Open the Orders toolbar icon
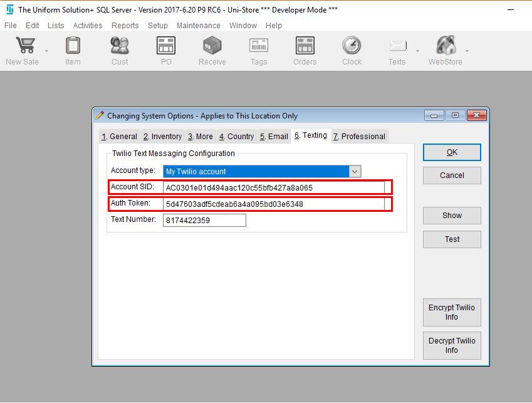The image size is (532, 403). (305, 45)
